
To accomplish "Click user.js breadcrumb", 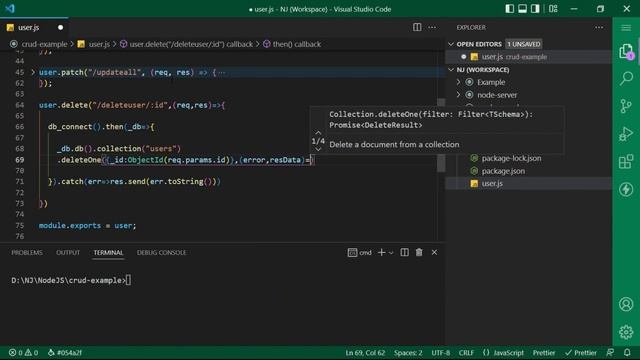I will click(99, 44).
